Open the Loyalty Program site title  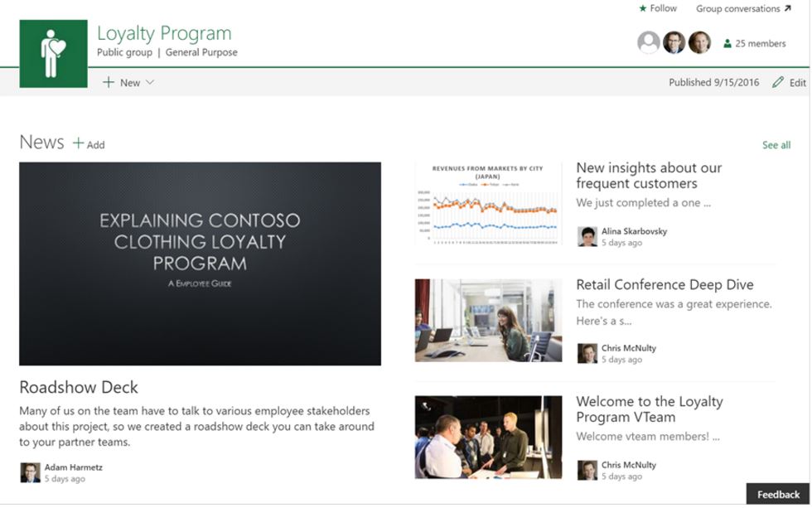[x=164, y=33]
